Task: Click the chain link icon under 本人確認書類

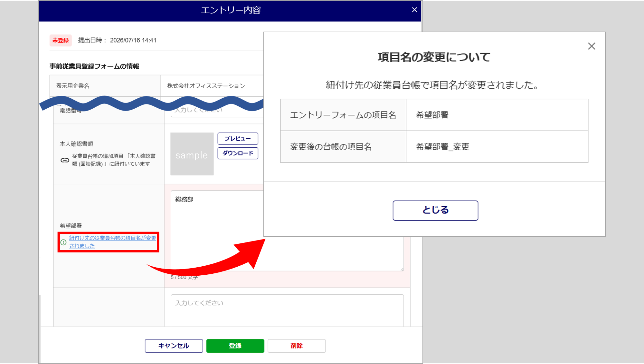Action: (65, 160)
